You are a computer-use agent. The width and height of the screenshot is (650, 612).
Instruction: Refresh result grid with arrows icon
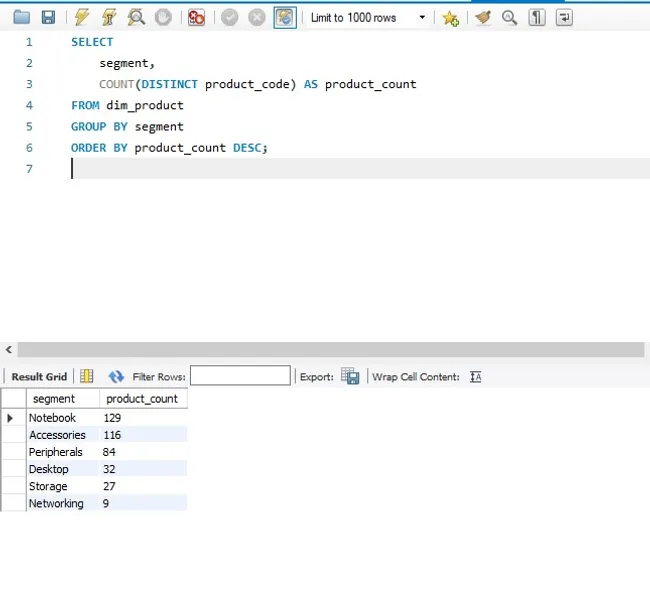coord(116,376)
